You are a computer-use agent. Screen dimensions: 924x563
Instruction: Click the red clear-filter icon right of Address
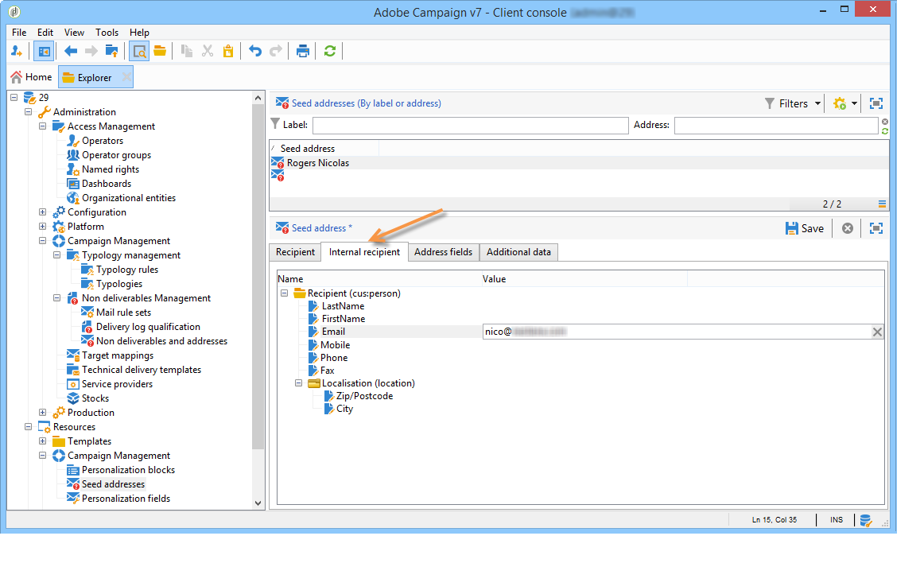pos(884,122)
